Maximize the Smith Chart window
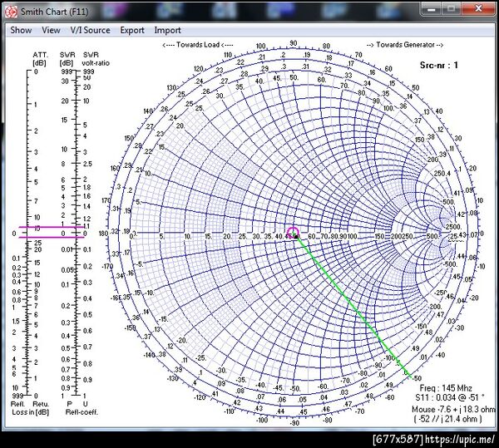 click(x=452, y=9)
